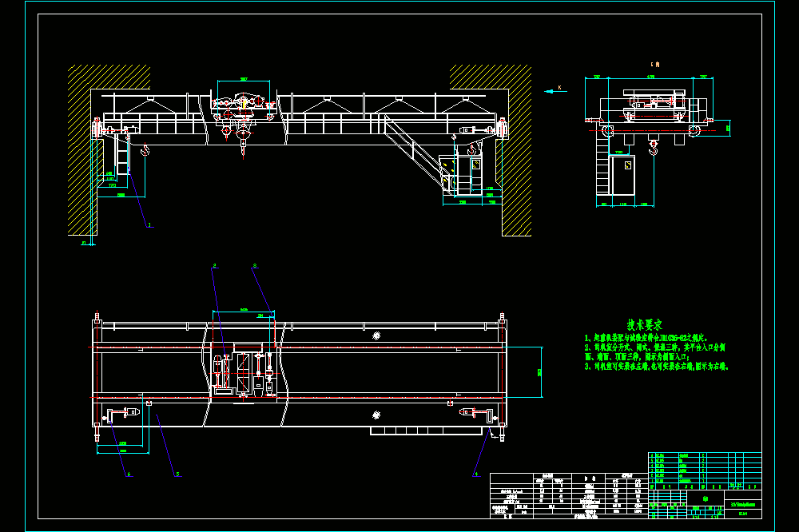Click part callout number 3
Screen dimensions: 799x532
point(255,265)
